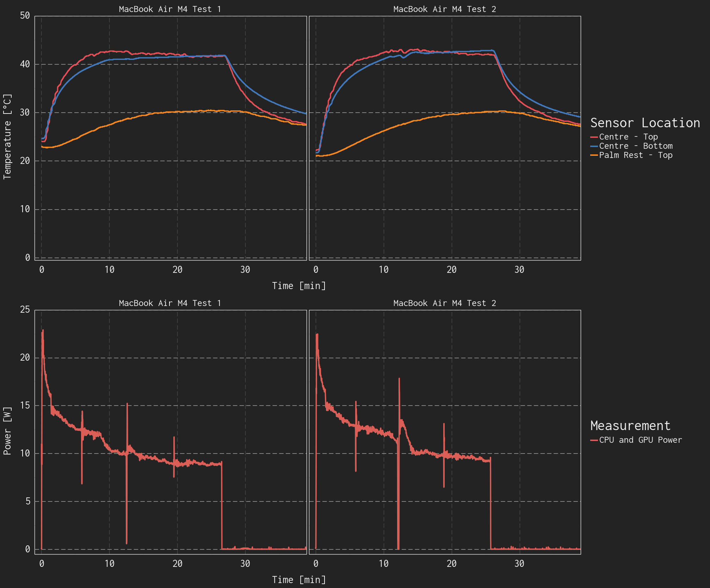Click the Measurement legend title

[x=630, y=425]
